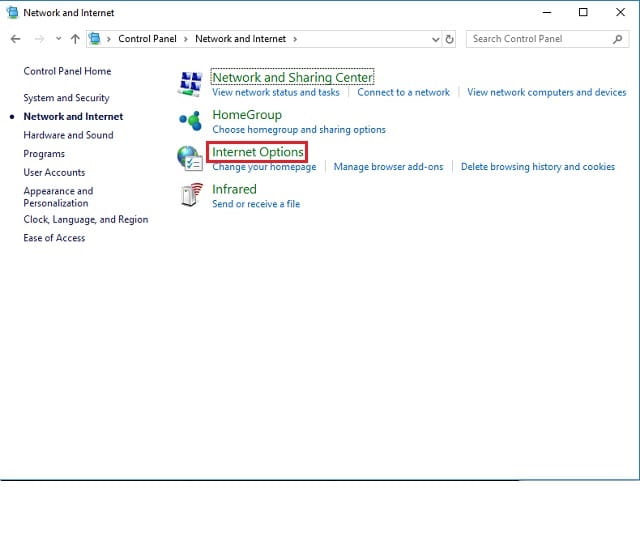Go back with the Back arrow
640x535 pixels.
point(16,39)
